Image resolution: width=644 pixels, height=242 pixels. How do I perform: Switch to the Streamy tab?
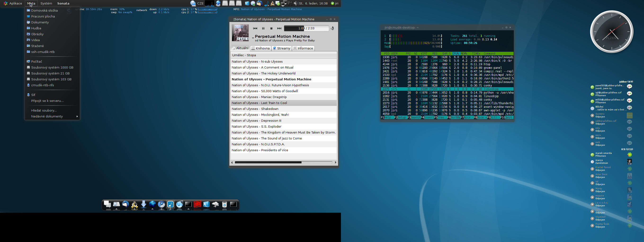[x=282, y=48]
